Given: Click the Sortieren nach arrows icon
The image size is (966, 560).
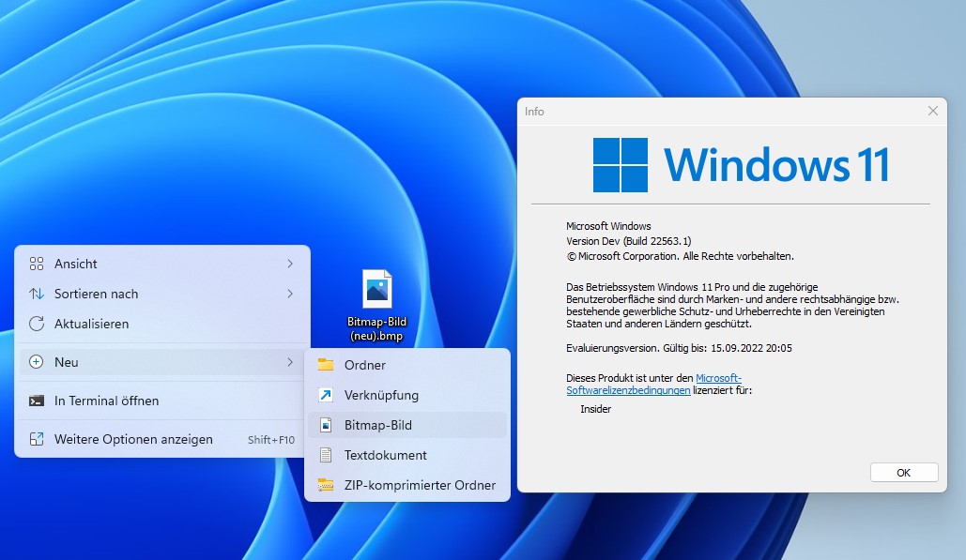Looking at the screenshot, I should click(37, 295).
